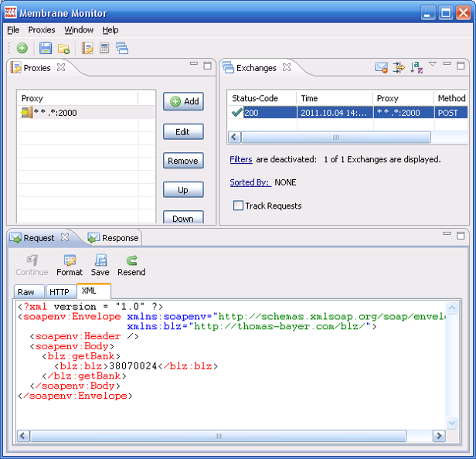The height and width of the screenshot is (459, 476).
Task: Open the Proxies menu
Action: [x=42, y=29]
